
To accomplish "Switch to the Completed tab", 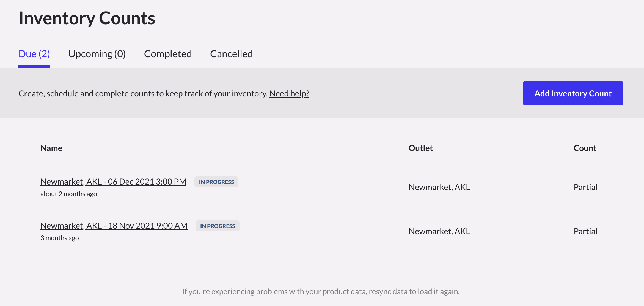I will pyautogui.click(x=168, y=54).
